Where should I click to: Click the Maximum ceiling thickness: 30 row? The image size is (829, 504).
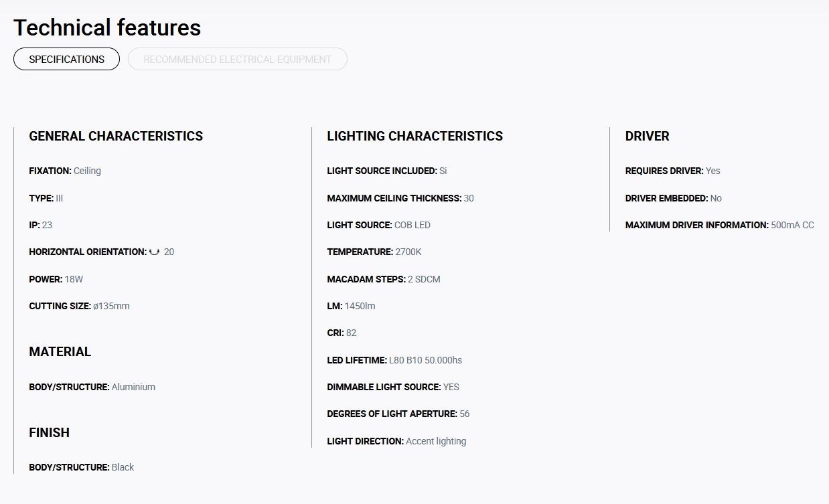coord(400,198)
